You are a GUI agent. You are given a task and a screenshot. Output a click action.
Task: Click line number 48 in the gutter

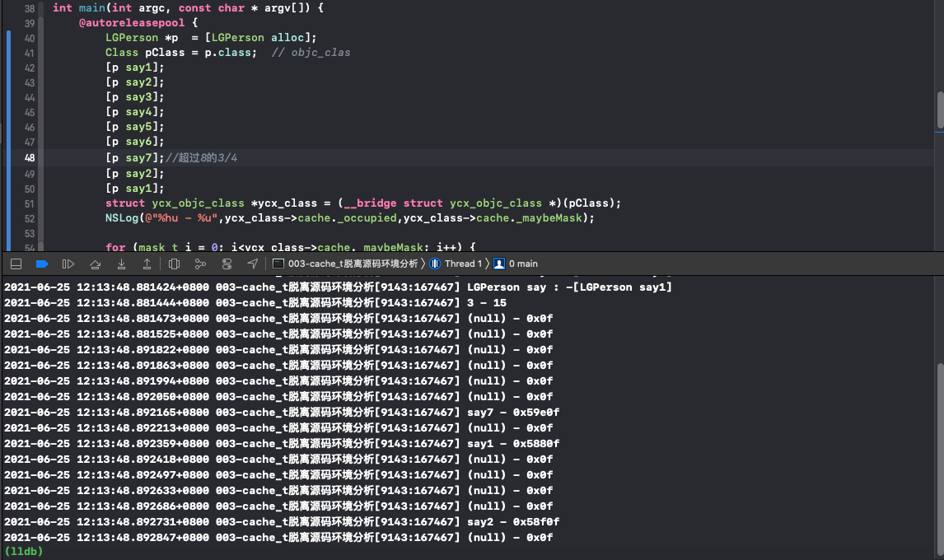tap(30, 158)
